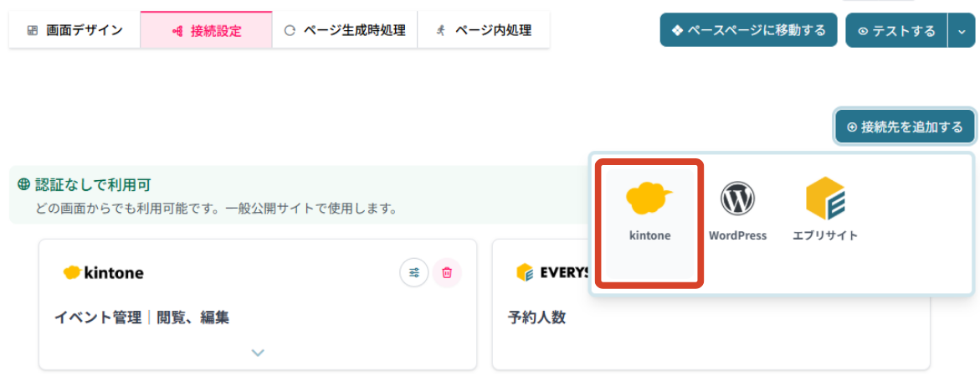The image size is (980, 382).
Task: Switch to the 画面デザイン tab
Action: click(x=74, y=31)
